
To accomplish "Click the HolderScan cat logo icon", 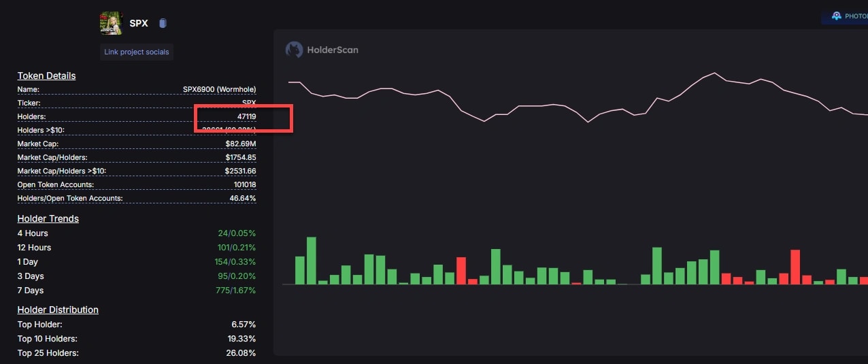I will (x=294, y=50).
